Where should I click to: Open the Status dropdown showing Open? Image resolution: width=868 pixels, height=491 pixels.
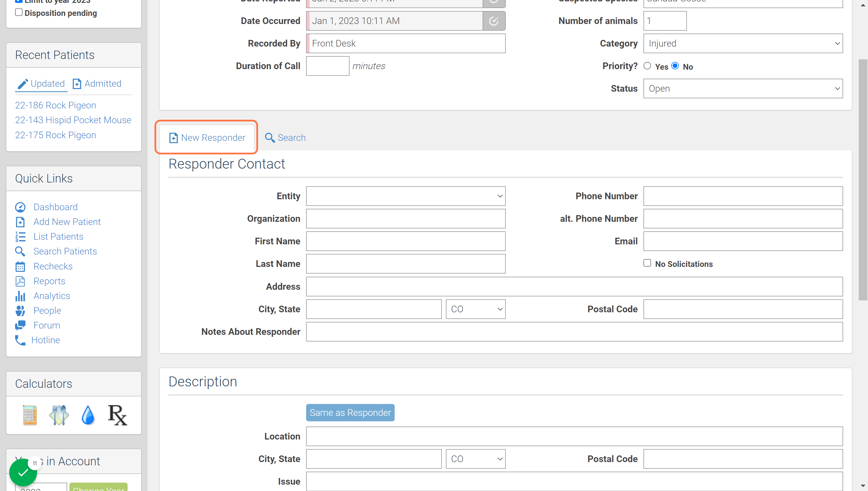[743, 89]
